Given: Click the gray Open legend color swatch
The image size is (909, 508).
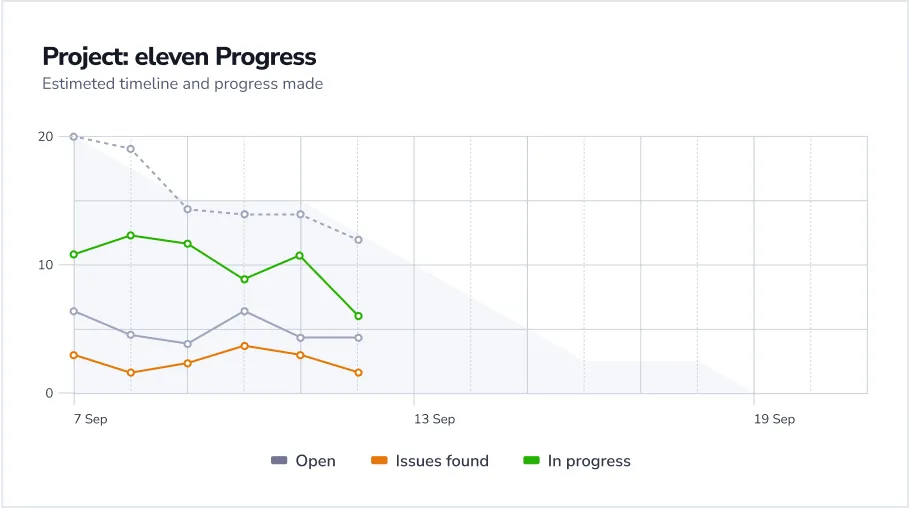Looking at the screenshot, I should tap(279, 461).
